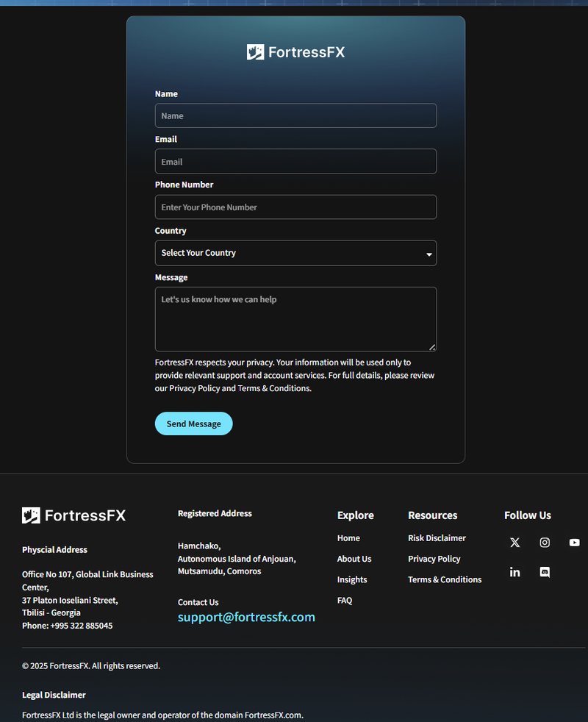Click the Country field label
This screenshot has width=588, height=722.
pyautogui.click(x=171, y=231)
